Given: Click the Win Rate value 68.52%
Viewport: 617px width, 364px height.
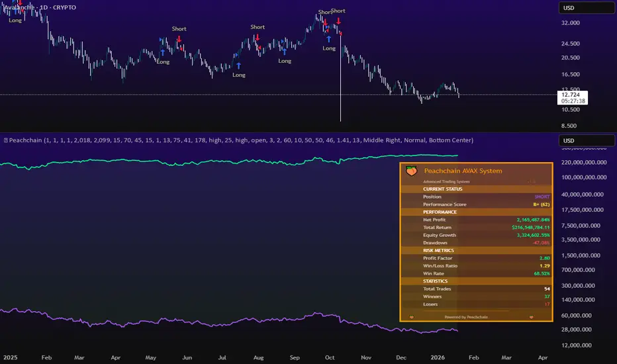Looking at the screenshot, I should [542, 273].
